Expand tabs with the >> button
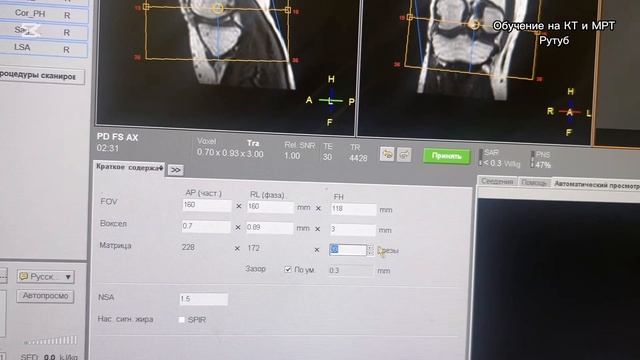Viewport: 640px width, 360px height. (176, 170)
